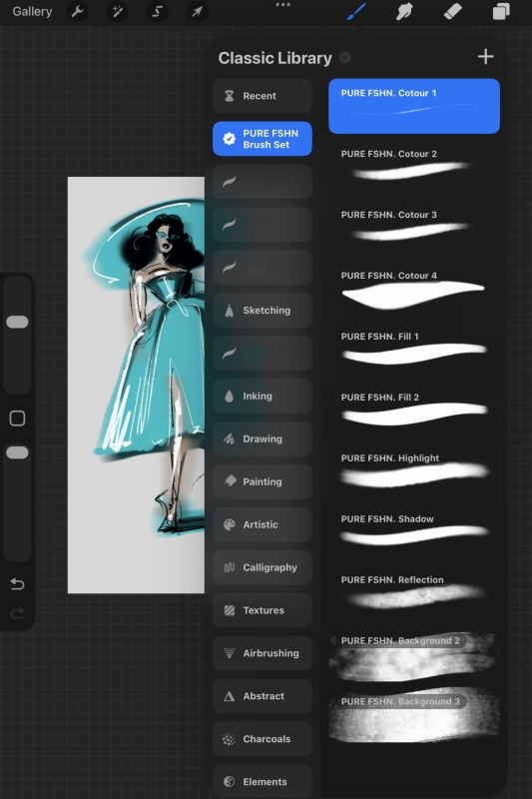Tap the three-dot handle at top
Screen dimensions: 532x799
(282, 5)
